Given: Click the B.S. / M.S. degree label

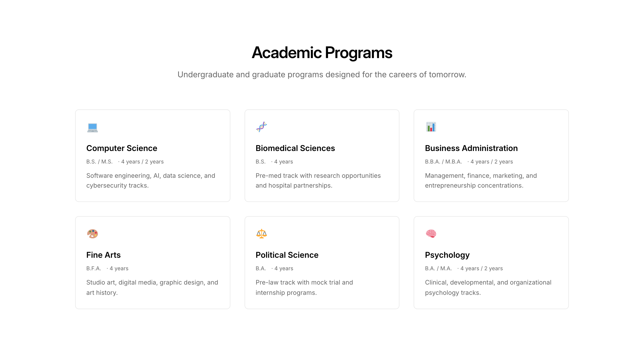Looking at the screenshot, I should [x=100, y=161].
